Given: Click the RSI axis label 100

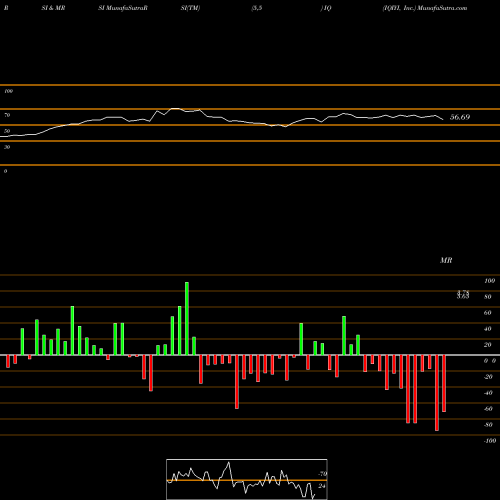Looking at the screenshot, I should [x=9, y=91].
